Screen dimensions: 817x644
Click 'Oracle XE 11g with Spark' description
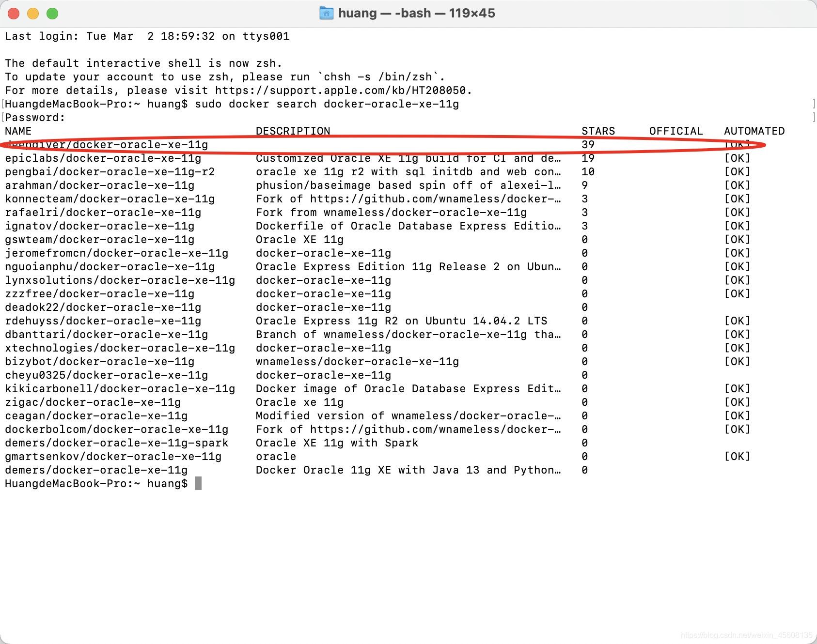point(337,443)
